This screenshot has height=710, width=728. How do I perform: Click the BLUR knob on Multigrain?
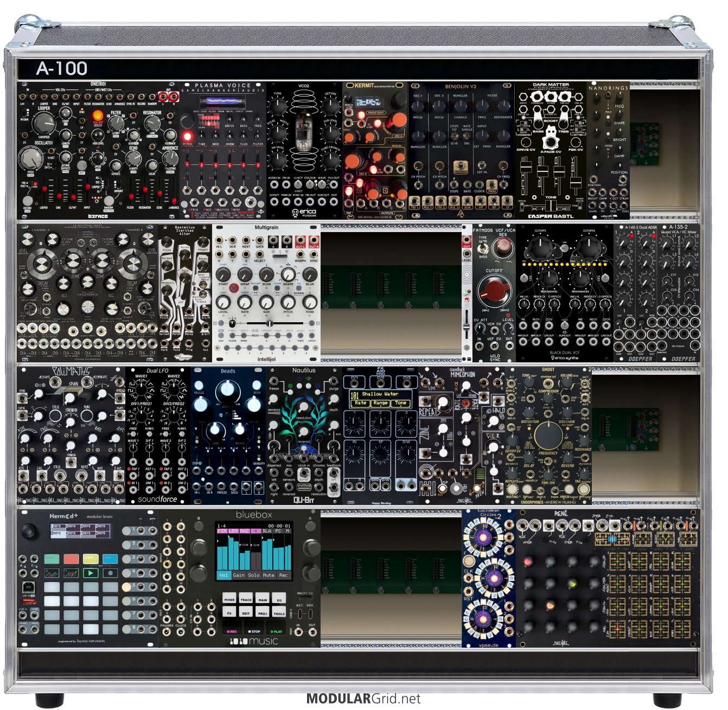click(x=310, y=274)
